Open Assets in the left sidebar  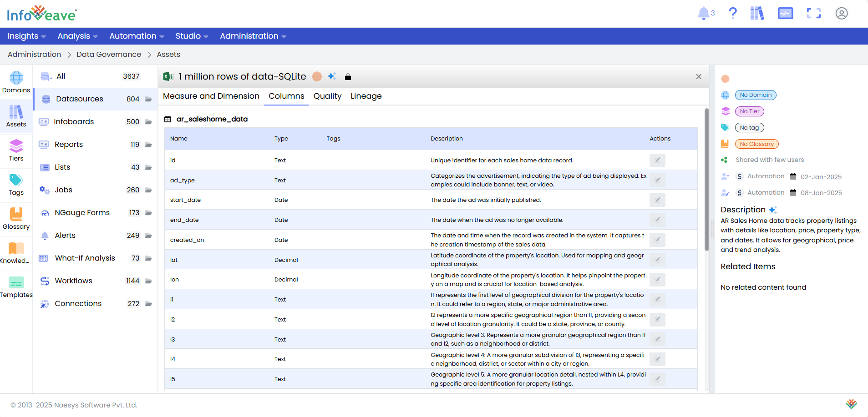[x=16, y=116]
